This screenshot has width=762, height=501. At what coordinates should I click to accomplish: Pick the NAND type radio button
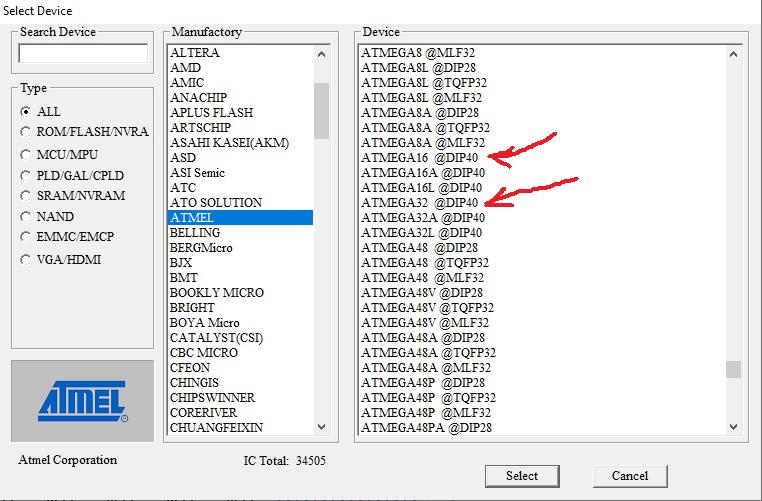[26, 217]
